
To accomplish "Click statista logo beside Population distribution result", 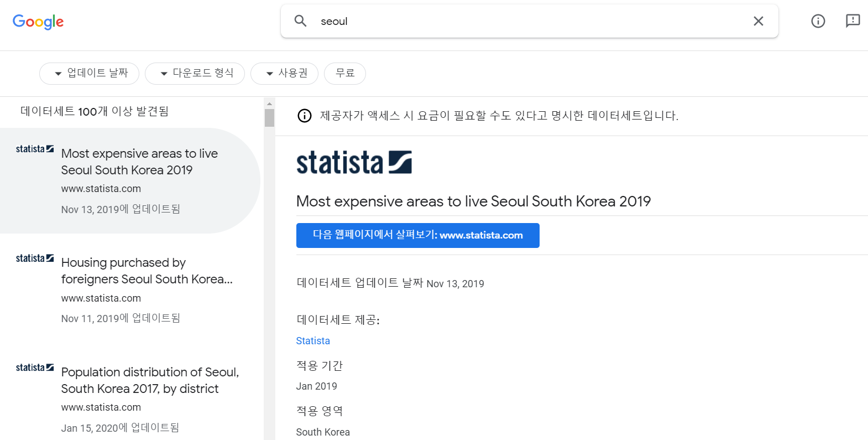I will pos(35,367).
